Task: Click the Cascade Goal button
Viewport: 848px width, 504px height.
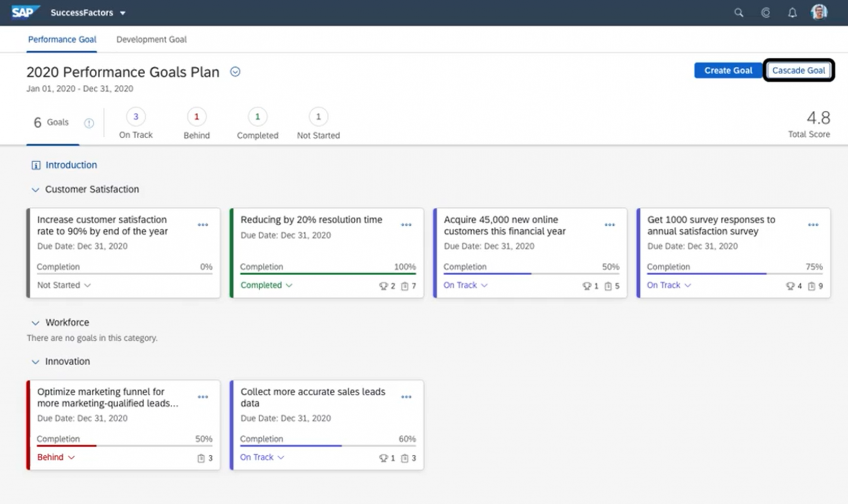Action: point(798,70)
